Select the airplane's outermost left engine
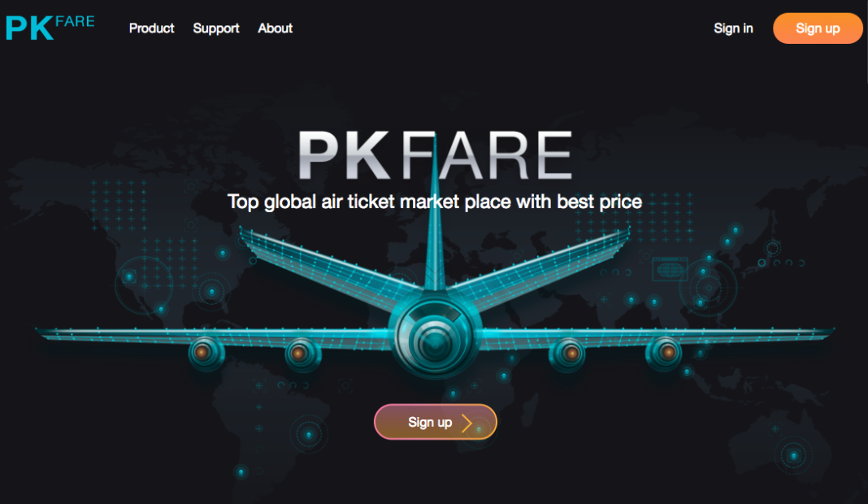 204,353
